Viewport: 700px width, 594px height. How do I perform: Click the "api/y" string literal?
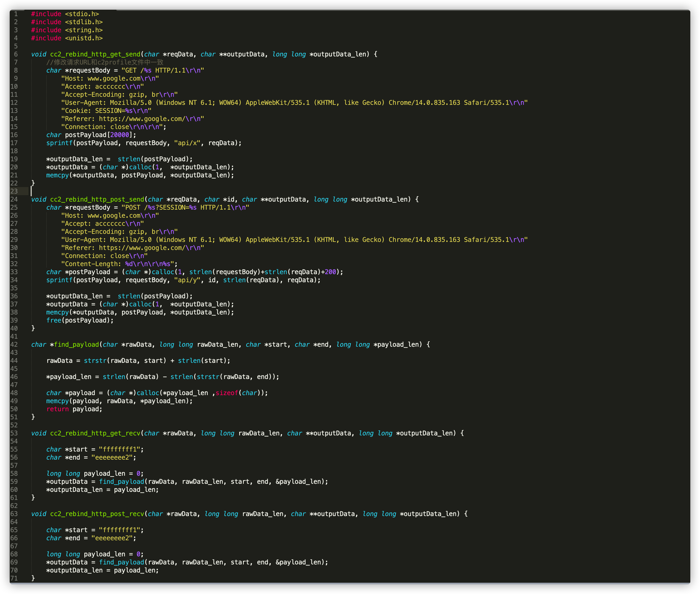(187, 280)
